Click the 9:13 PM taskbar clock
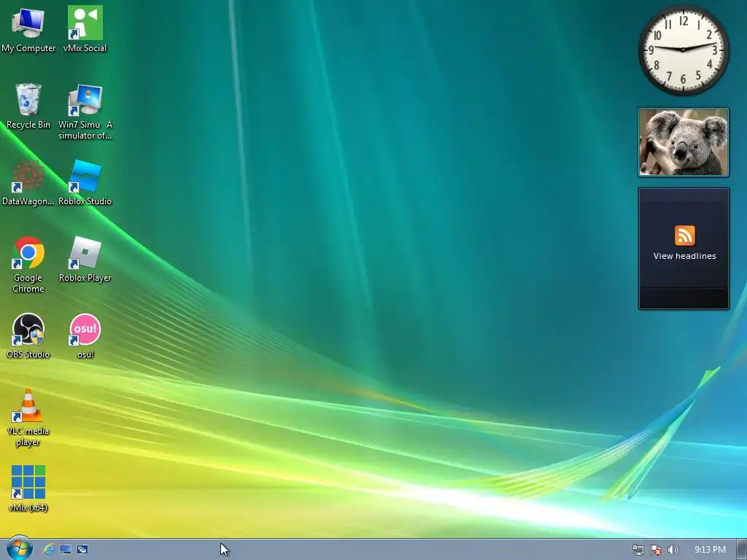The height and width of the screenshot is (560, 747). tap(710, 550)
